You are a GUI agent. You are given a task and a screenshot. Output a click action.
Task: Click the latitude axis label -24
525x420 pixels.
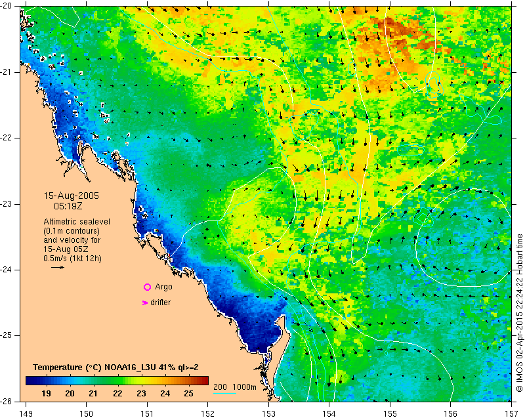pos(7,270)
